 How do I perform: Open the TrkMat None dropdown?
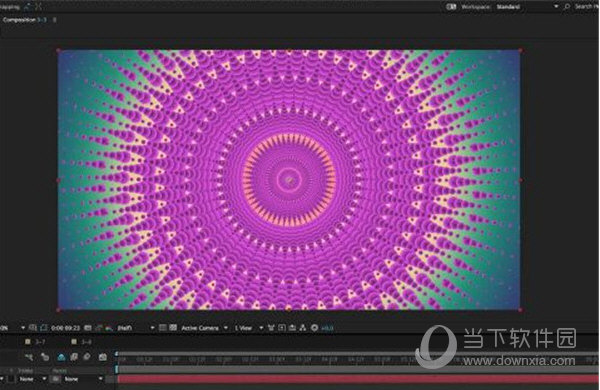pyautogui.click(x=33, y=379)
